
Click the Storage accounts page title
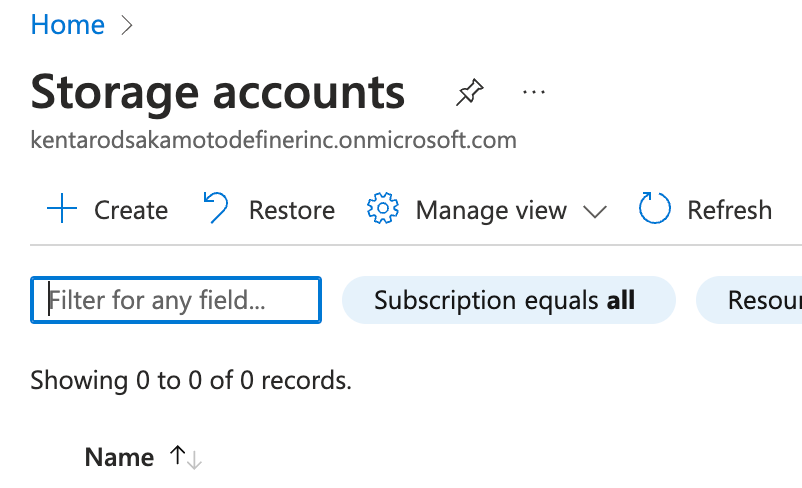pyautogui.click(x=217, y=93)
